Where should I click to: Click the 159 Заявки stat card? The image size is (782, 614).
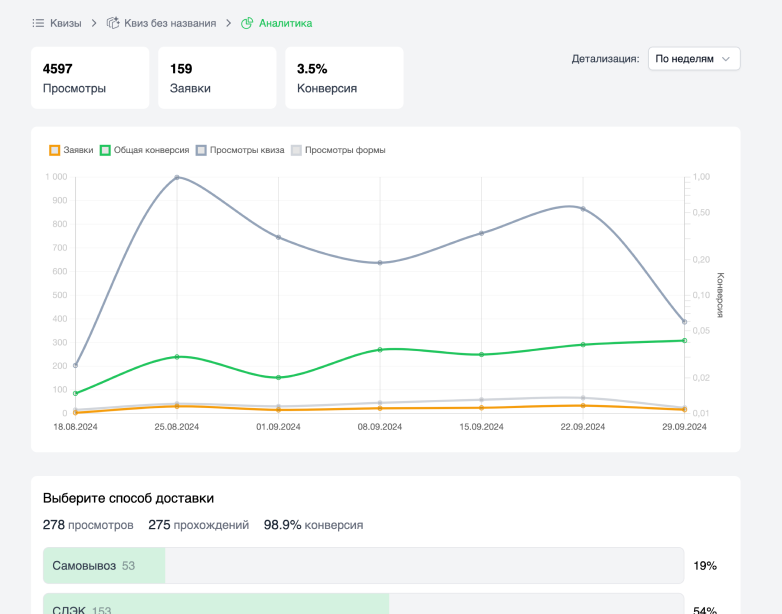click(217, 78)
